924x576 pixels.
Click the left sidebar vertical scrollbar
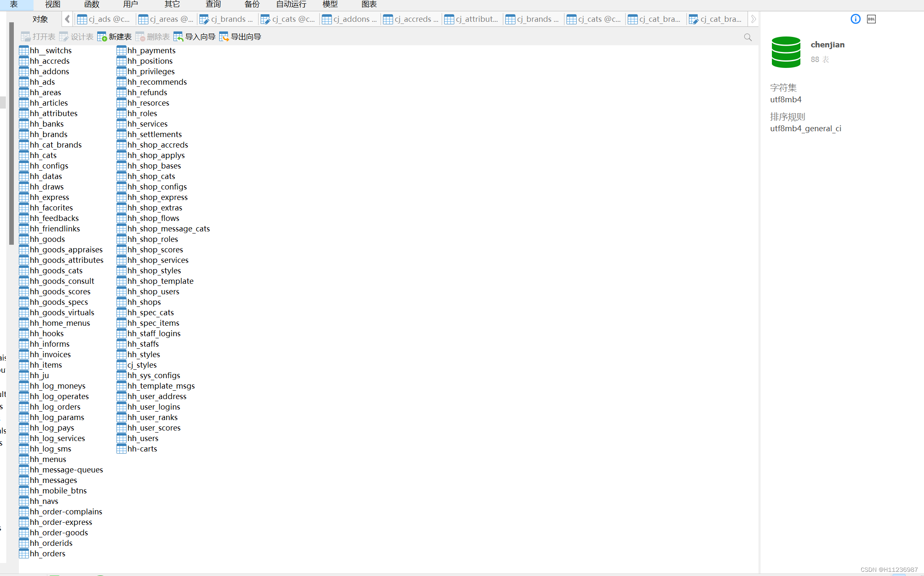click(x=11, y=134)
